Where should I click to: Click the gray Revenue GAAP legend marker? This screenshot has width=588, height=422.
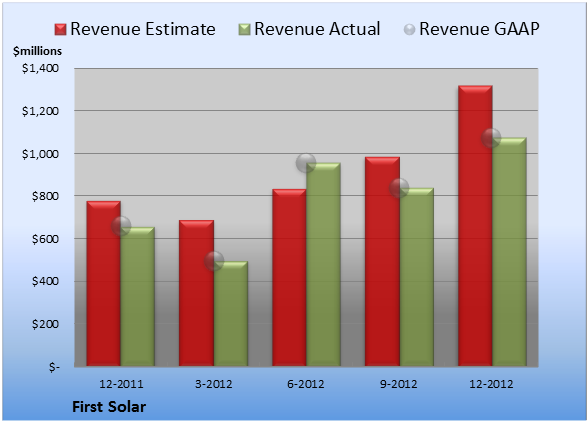click(410, 29)
